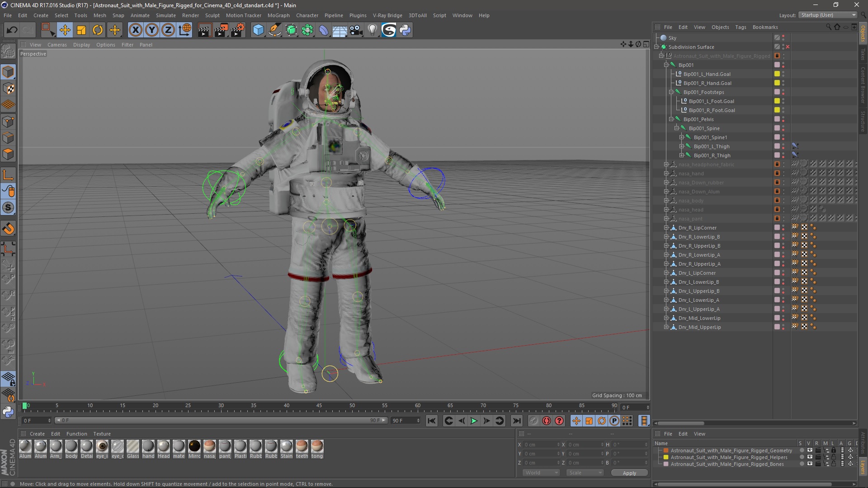Image resolution: width=868 pixels, height=488 pixels.
Task: Select the Mirror black material sphere
Action: tap(194, 446)
